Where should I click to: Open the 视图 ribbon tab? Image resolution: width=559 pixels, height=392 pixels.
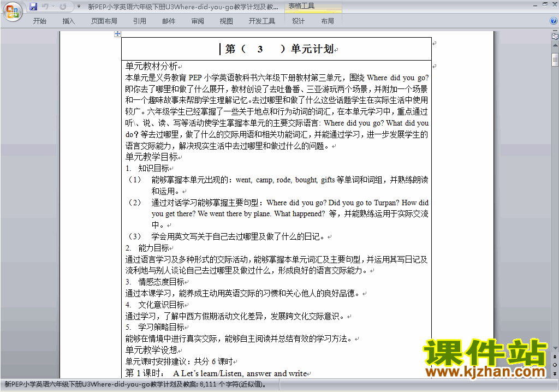pos(227,21)
